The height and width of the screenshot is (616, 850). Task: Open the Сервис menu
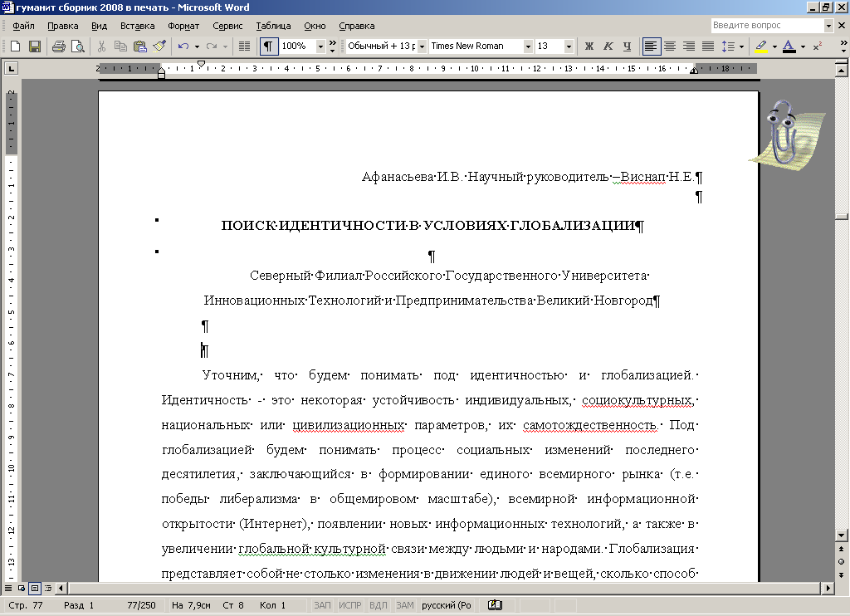[227, 26]
